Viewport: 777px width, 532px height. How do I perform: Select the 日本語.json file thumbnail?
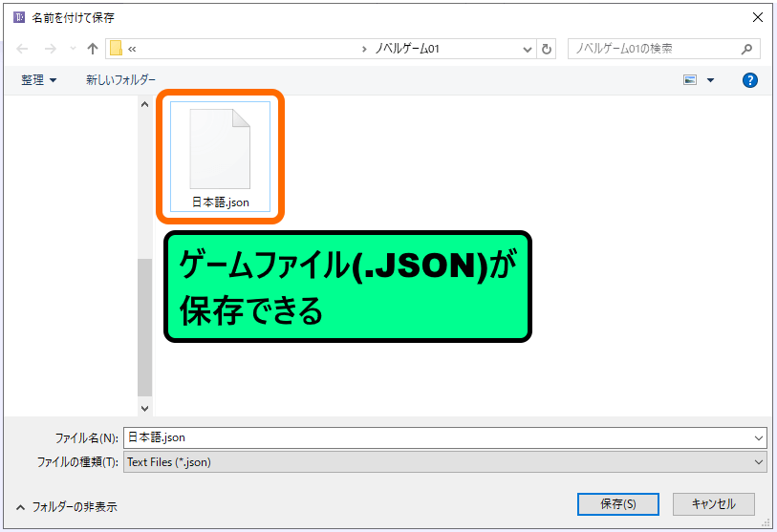(221, 155)
